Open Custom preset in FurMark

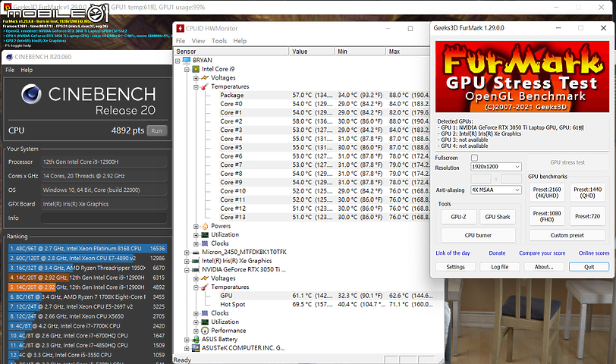(x=567, y=235)
